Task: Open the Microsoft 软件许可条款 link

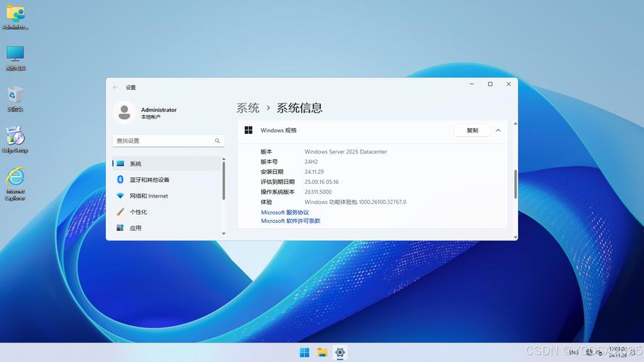Action: pyautogui.click(x=290, y=221)
